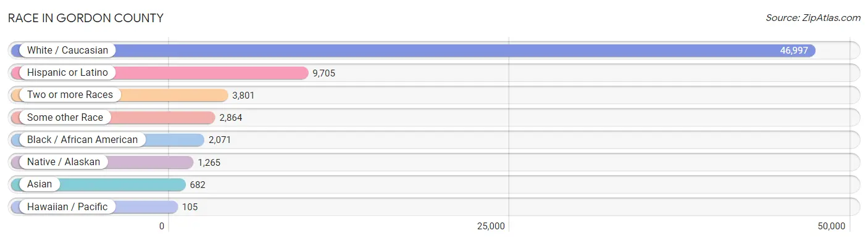868x241 pixels.
Task: Open the Source: ZipAtlas.com link
Action: [x=813, y=18]
